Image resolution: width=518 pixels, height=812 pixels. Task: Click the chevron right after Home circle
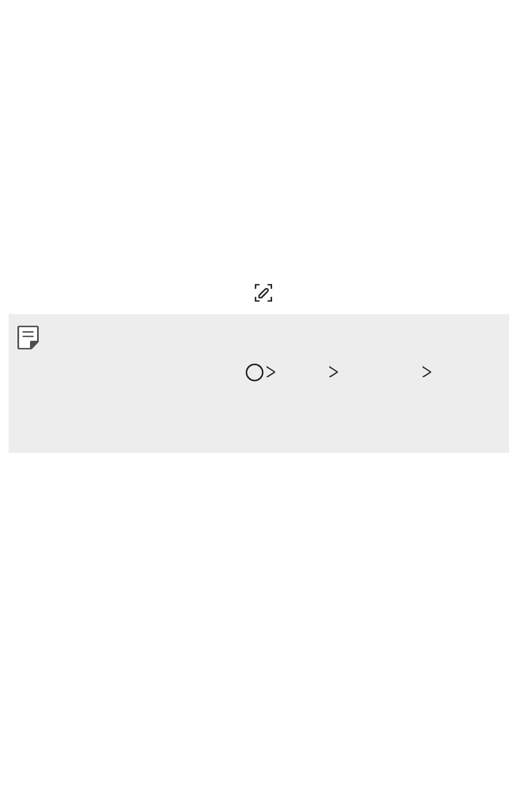[271, 372]
